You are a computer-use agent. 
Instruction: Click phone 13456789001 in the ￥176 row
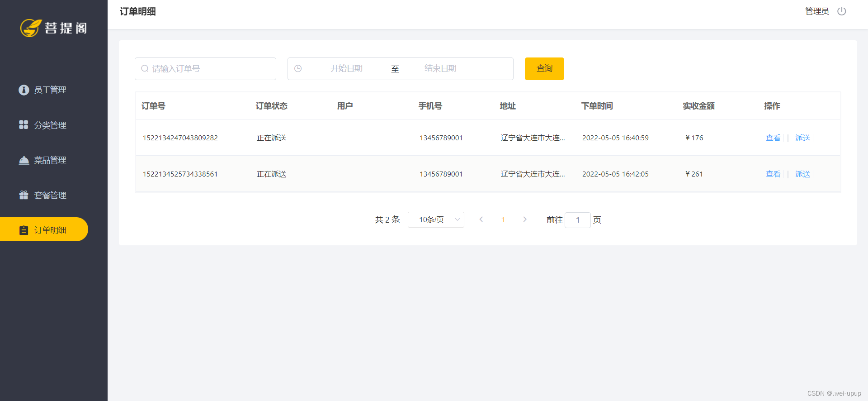point(441,138)
